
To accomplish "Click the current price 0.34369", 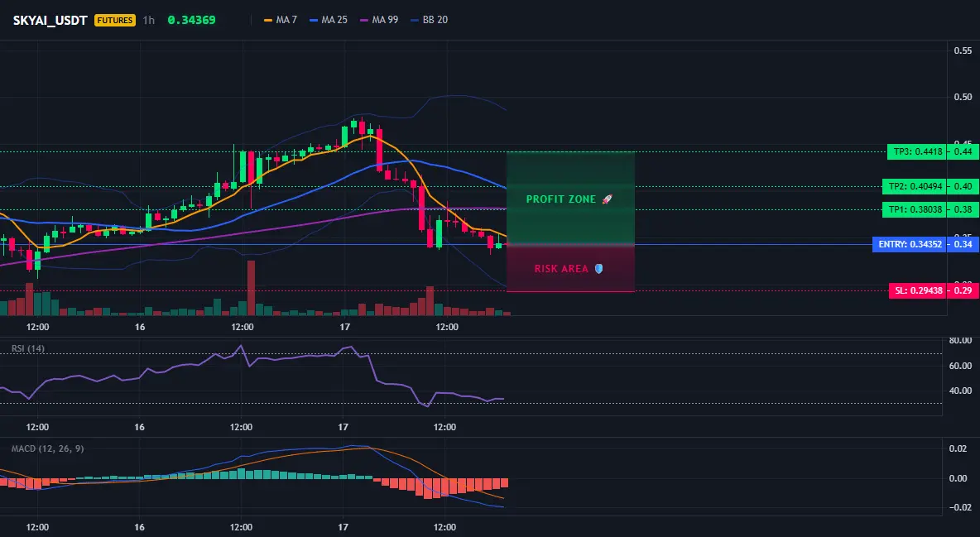I will pyautogui.click(x=191, y=20).
